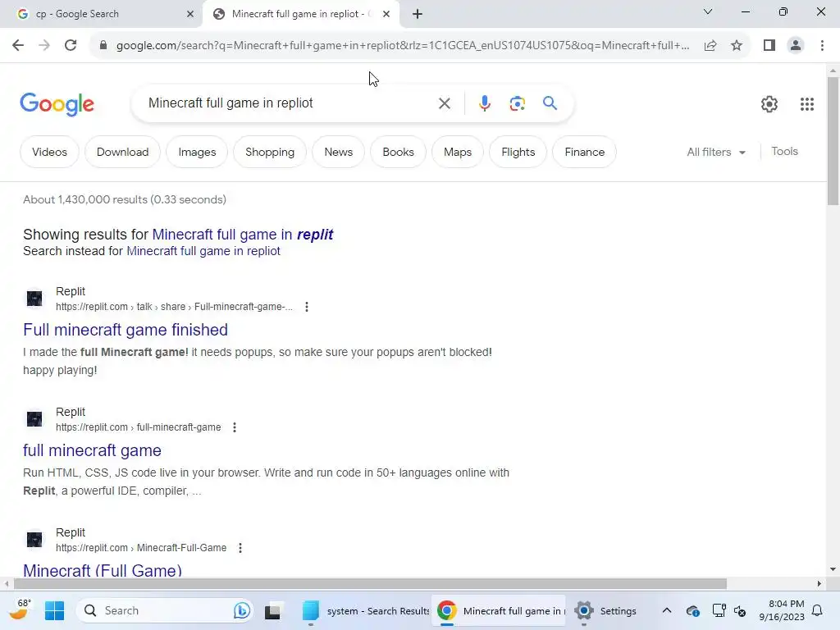Open the 'full minecraft game' result

tap(92, 450)
